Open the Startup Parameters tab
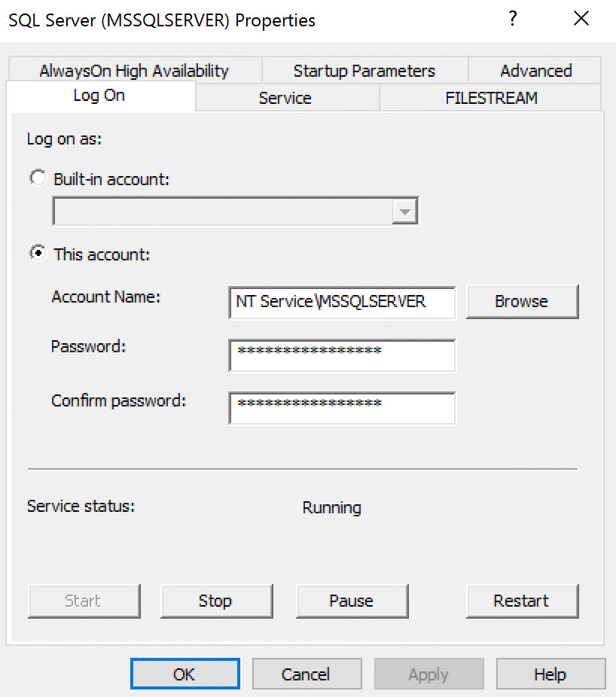Viewport: 616px width, 697px height. click(x=364, y=70)
